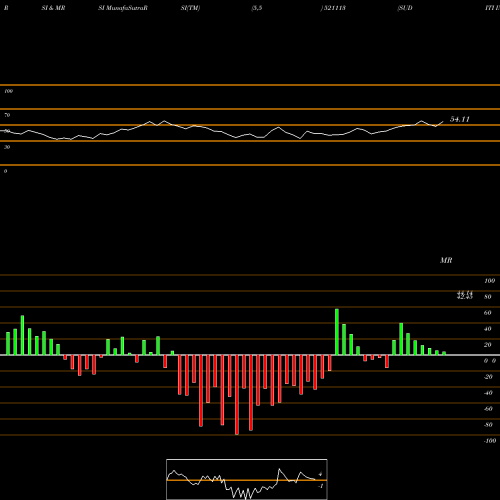The height and width of the screenshot is (500, 500).
Task: Click the tallest green MR histogram bar
Action: coord(337,332)
